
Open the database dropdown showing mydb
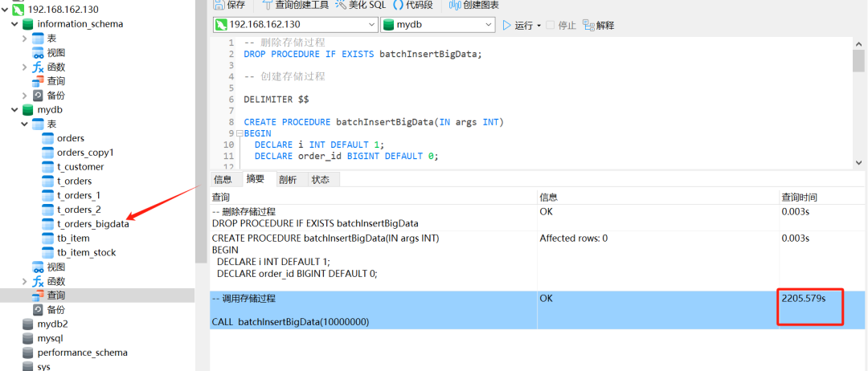coord(437,25)
